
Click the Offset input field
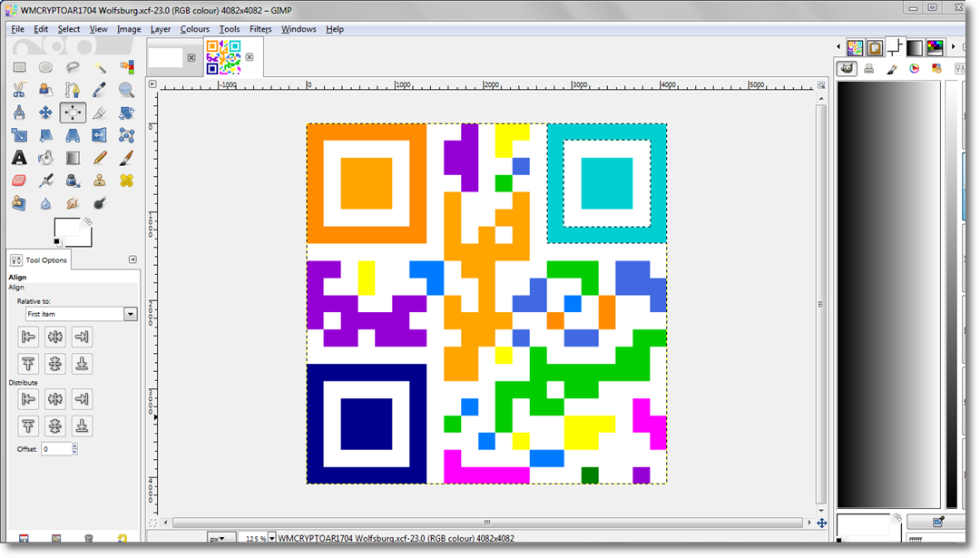[x=56, y=448]
